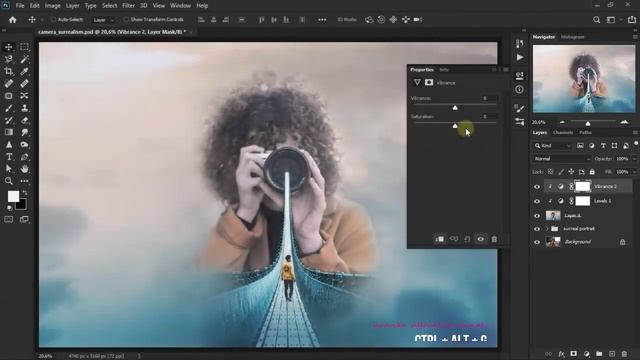Select the Hand tool

(x=24, y=169)
